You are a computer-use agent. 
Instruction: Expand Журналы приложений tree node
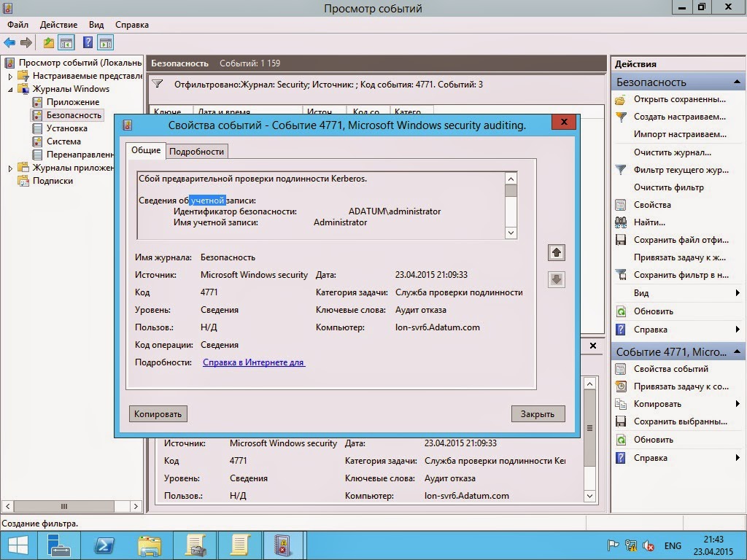10,168
